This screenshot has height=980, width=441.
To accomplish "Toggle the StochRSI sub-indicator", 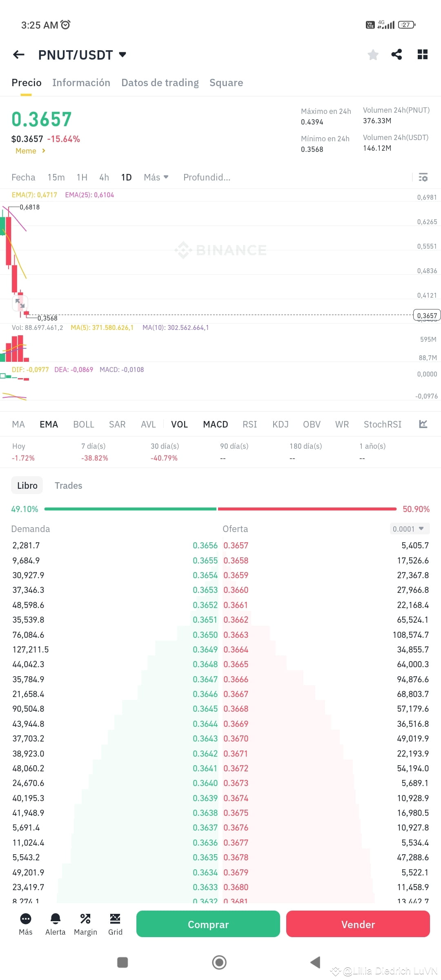I will (x=383, y=424).
